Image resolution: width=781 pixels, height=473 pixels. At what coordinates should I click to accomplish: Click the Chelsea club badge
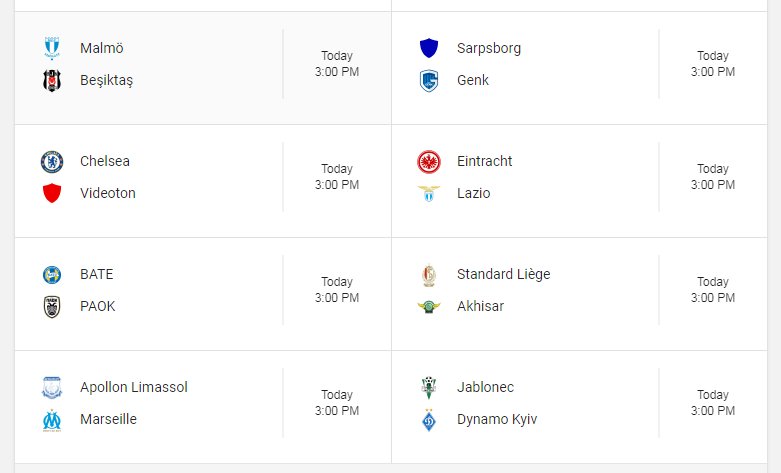[52, 161]
